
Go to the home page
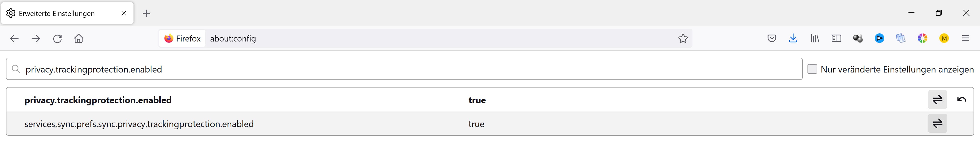click(x=79, y=38)
